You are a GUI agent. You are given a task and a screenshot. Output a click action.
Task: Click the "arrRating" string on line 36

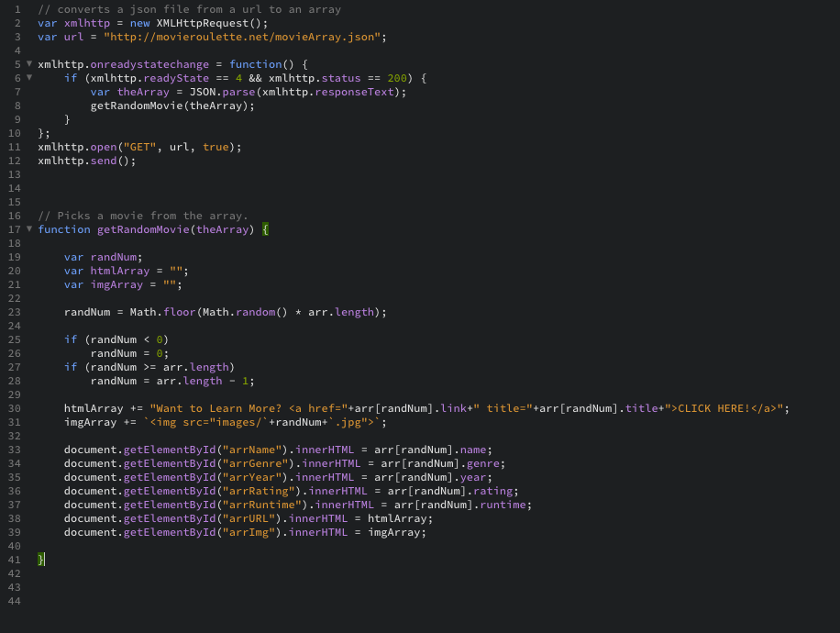coord(259,491)
